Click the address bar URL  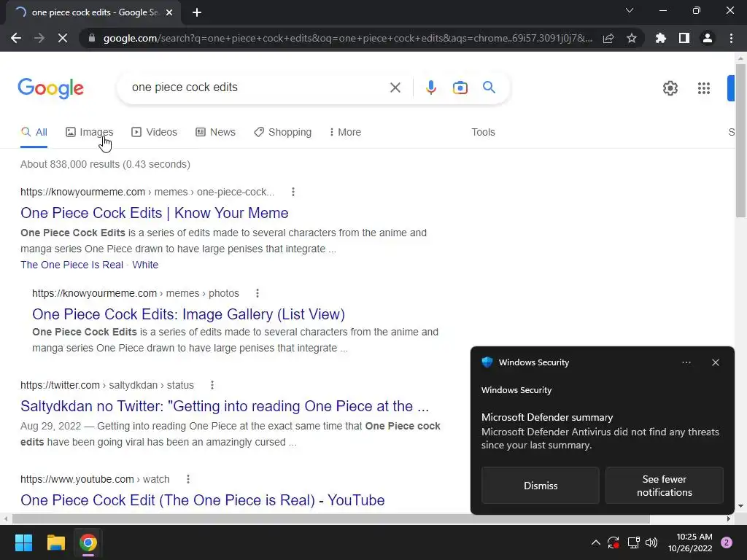pyautogui.click(x=348, y=38)
